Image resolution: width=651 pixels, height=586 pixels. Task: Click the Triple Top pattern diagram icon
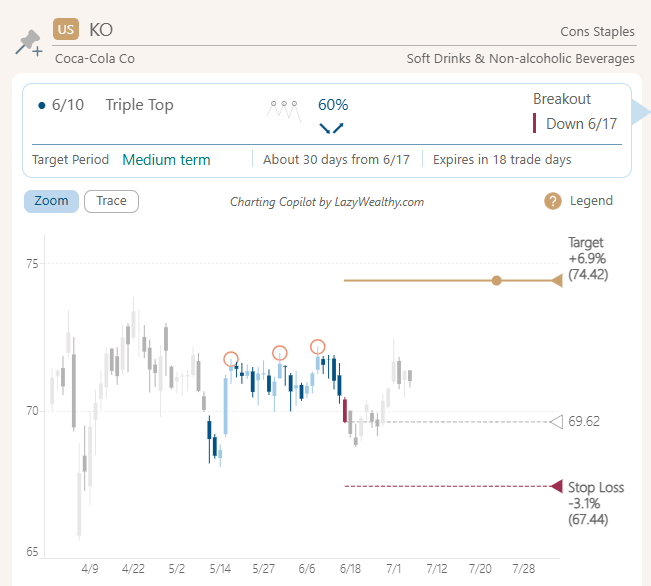tap(284, 107)
